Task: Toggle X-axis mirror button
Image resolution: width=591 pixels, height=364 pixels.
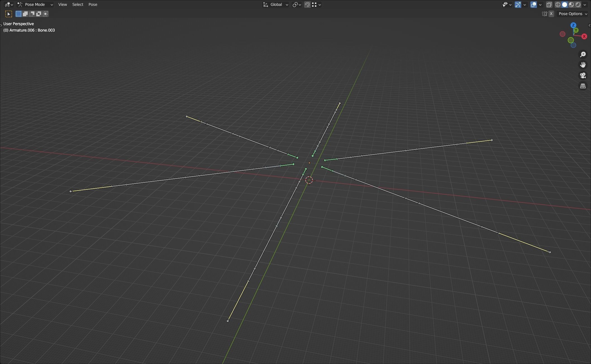Action: (x=551, y=14)
